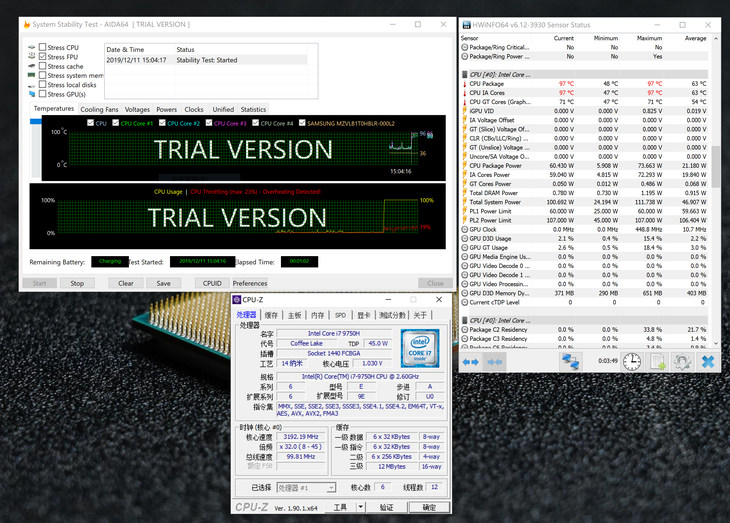Switch to the Voltages tab
This screenshot has height=523, width=730.
click(x=137, y=109)
